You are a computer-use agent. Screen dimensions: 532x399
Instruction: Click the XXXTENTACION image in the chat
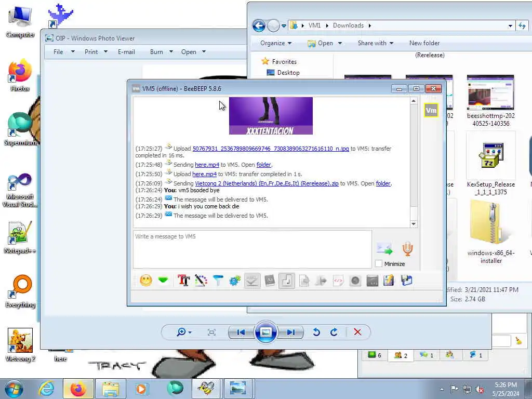point(271,116)
